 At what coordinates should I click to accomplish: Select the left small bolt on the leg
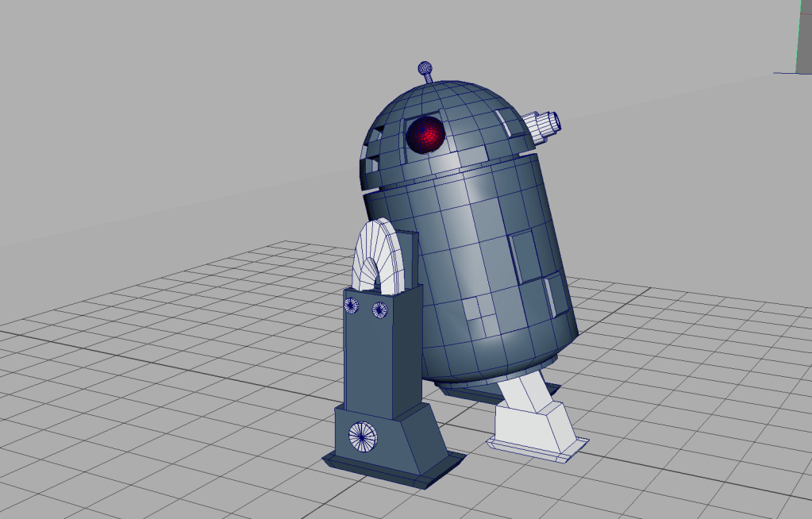[x=352, y=306]
